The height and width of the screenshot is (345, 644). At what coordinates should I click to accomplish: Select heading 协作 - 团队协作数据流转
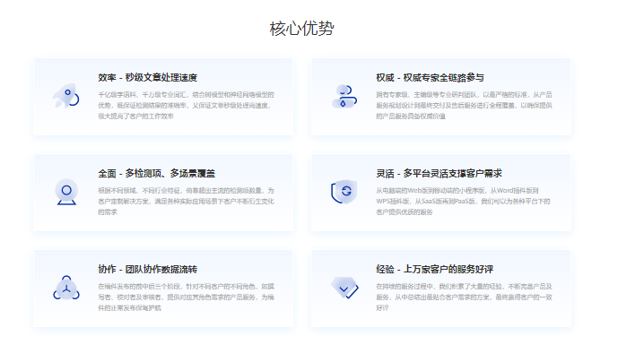tap(148, 269)
